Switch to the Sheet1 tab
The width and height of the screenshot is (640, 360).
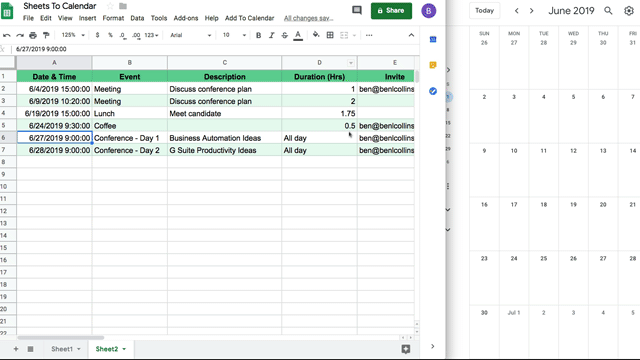tap(62, 349)
